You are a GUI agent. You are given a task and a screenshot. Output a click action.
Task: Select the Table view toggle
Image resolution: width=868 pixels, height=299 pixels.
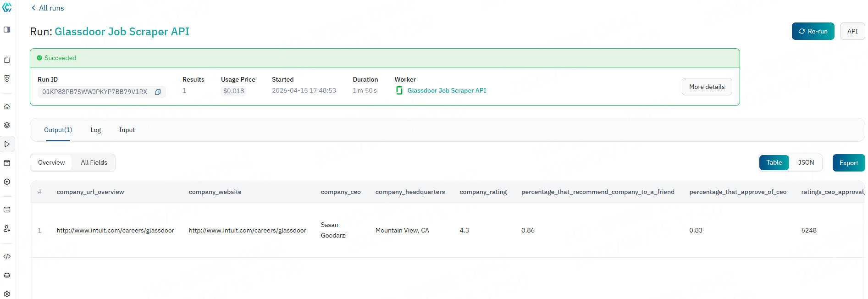click(x=774, y=163)
